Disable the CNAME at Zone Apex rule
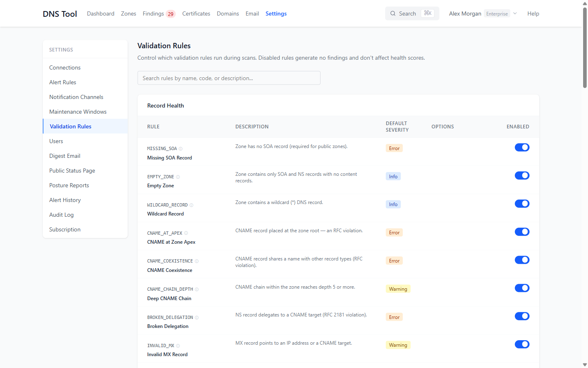 (522, 232)
